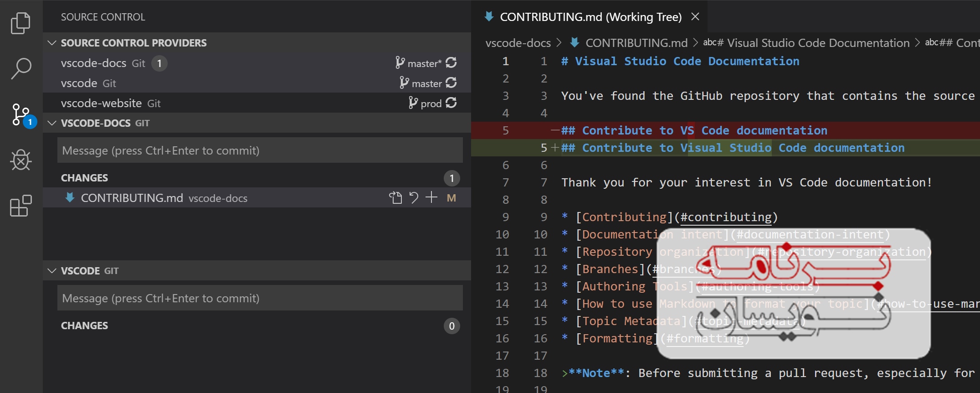Click the heading on line 1

point(680,61)
